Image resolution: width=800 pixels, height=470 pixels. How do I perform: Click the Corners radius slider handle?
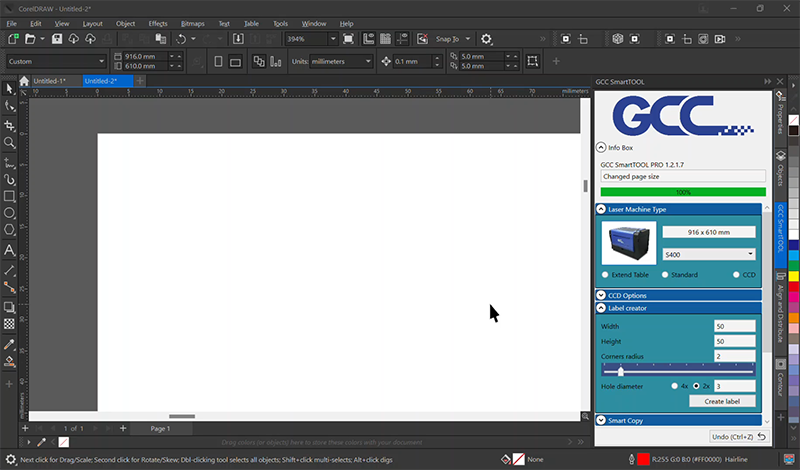pyautogui.click(x=621, y=371)
